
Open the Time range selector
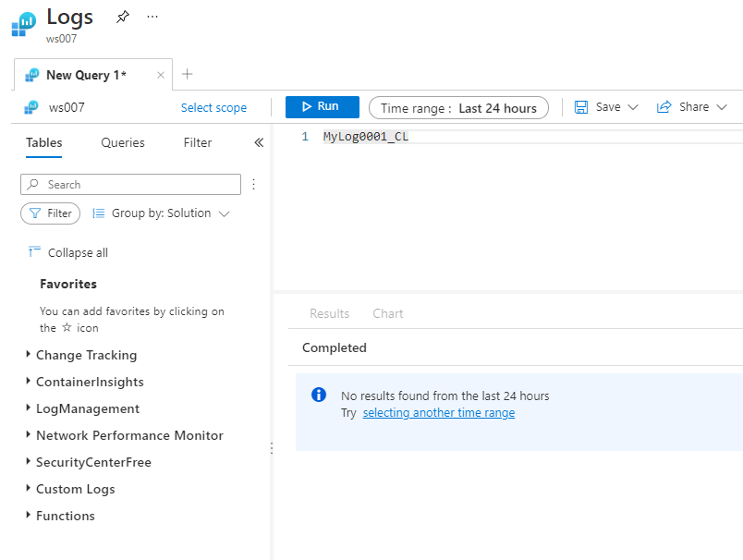click(458, 108)
